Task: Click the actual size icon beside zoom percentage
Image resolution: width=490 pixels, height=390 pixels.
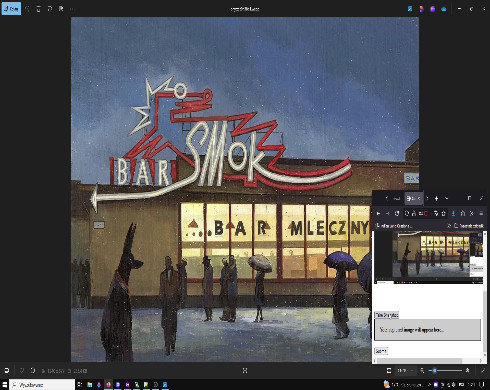Action: [x=389, y=370]
